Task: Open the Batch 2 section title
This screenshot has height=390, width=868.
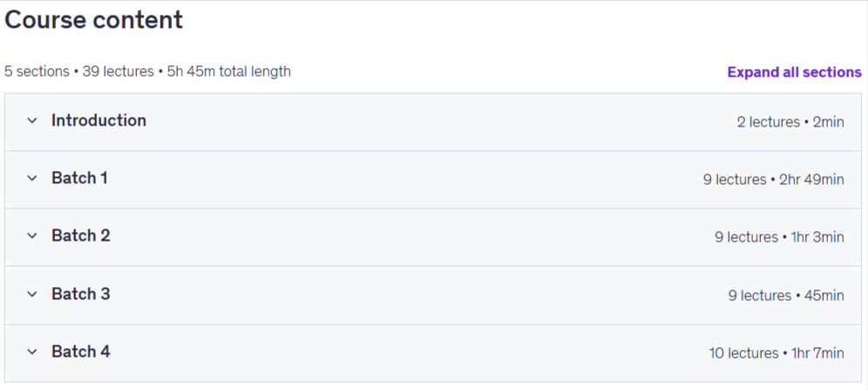Action: coord(81,236)
